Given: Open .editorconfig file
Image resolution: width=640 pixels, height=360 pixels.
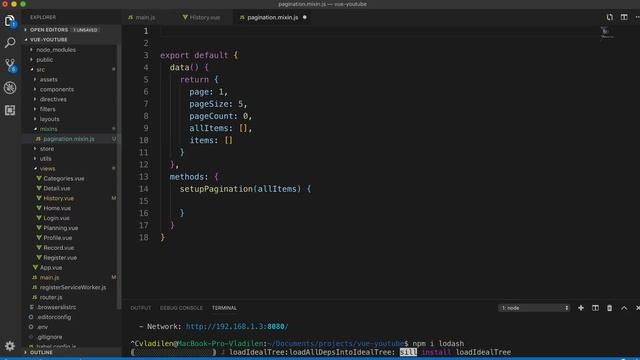Looking at the screenshot, I should tap(53, 317).
